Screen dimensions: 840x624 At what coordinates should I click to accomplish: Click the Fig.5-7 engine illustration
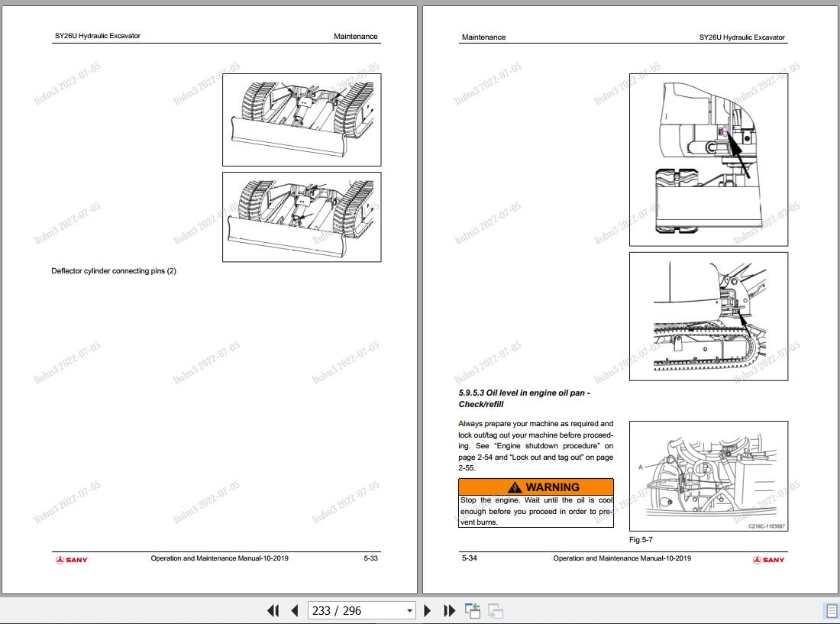[x=708, y=476]
